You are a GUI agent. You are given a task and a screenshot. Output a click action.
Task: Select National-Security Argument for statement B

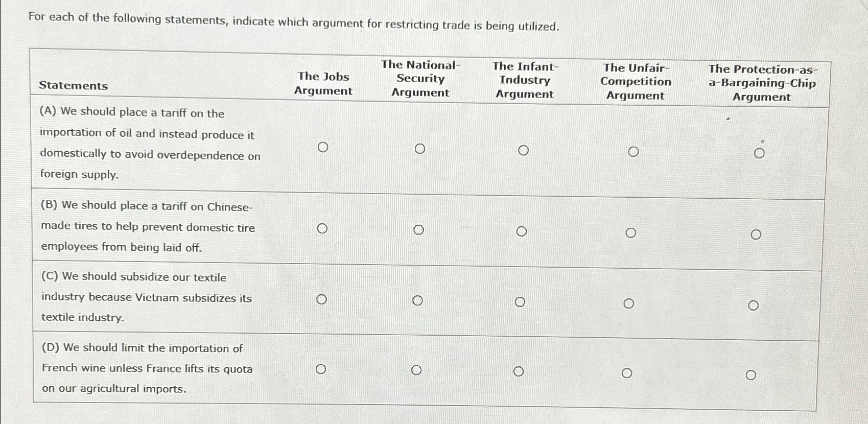(419, 230)
